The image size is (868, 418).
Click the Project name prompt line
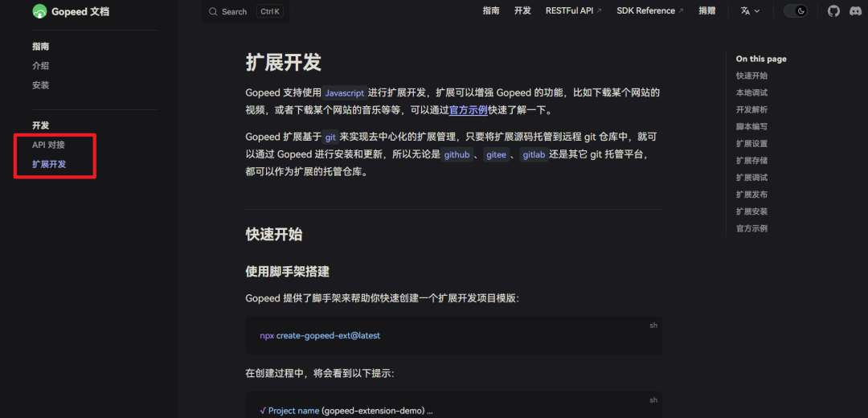tap(346, 411)
